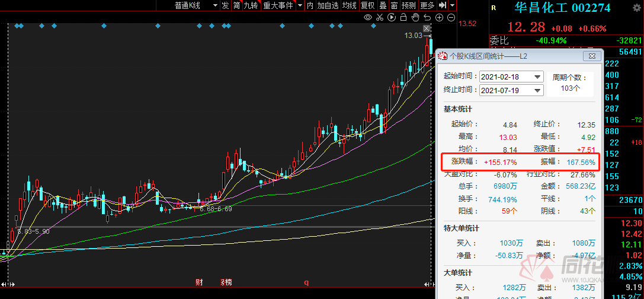This screenshot has height=299, width=644.
Task: Open the 复权 adjustment menu
Action: pyautogui.click(x=367, y=5)
